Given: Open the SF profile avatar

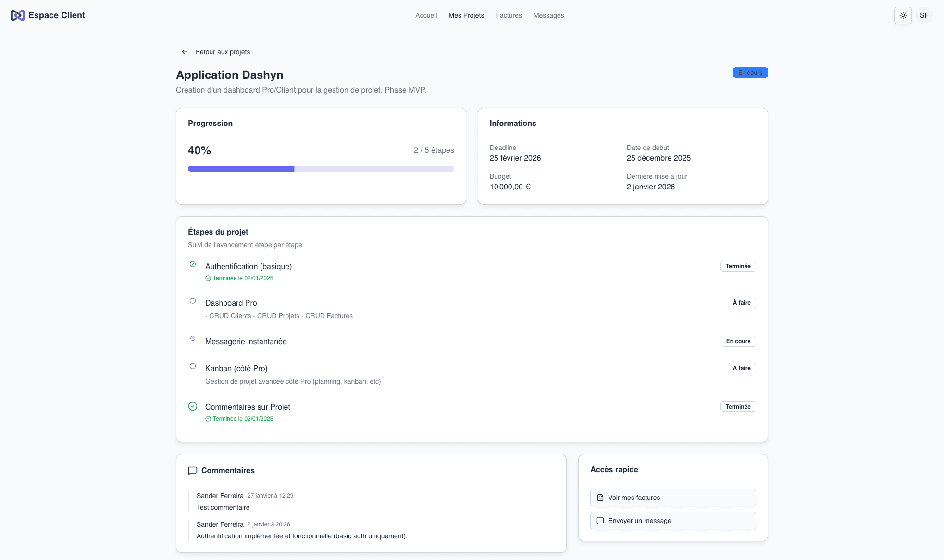Looking at the screenshot, I should (x=924, y=15).
